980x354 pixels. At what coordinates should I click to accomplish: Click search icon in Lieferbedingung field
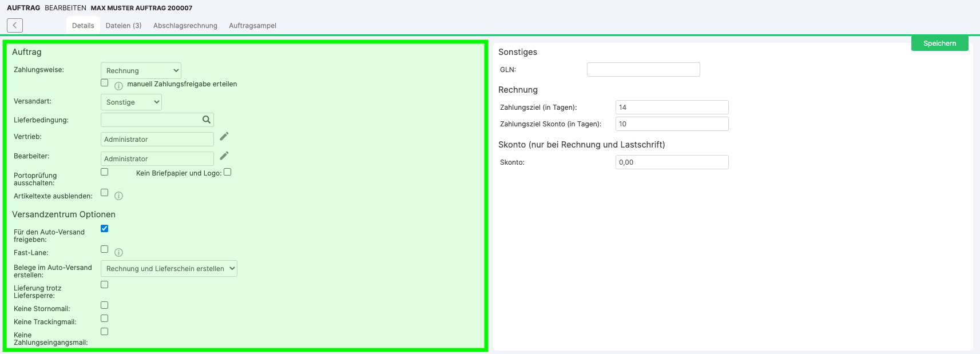[207, 120]
